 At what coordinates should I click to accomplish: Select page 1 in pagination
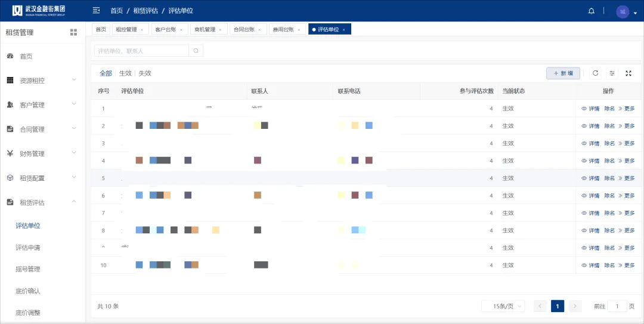(558, 306)
